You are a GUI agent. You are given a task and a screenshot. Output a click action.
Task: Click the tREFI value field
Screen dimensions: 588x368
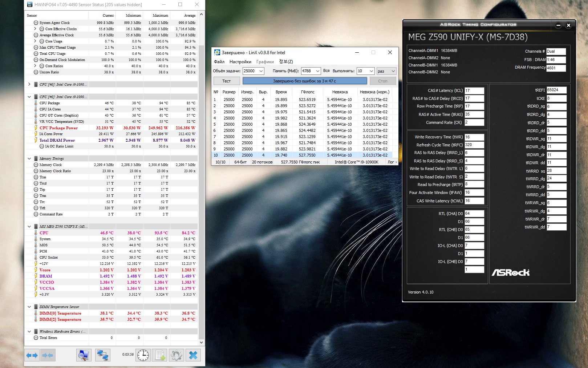[556, 90]
